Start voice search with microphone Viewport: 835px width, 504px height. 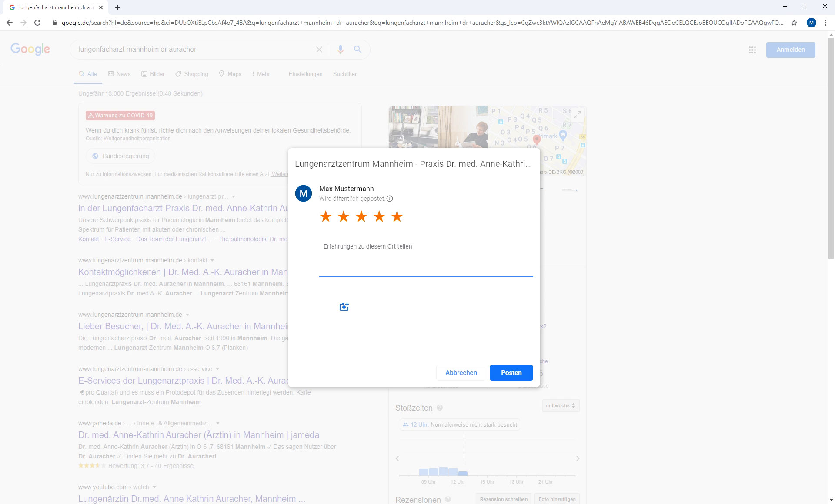[341, 50]
